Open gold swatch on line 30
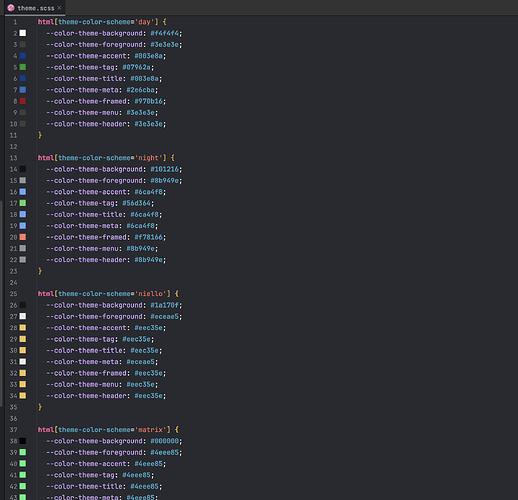 pyautogui.click(x=23, y=350)
